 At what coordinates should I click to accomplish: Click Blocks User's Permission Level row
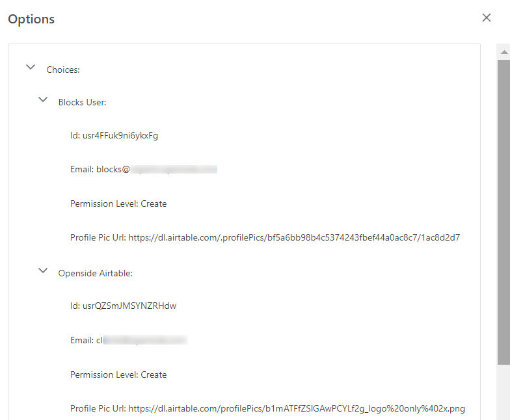[118, 203]
